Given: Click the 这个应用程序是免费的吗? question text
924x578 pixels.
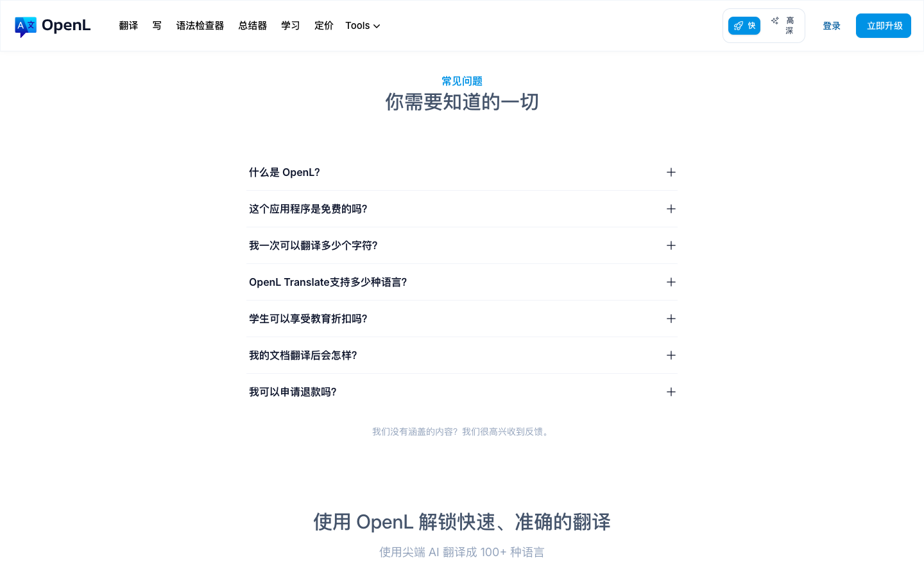Looking at the screenshot, I should coord(308,209).
